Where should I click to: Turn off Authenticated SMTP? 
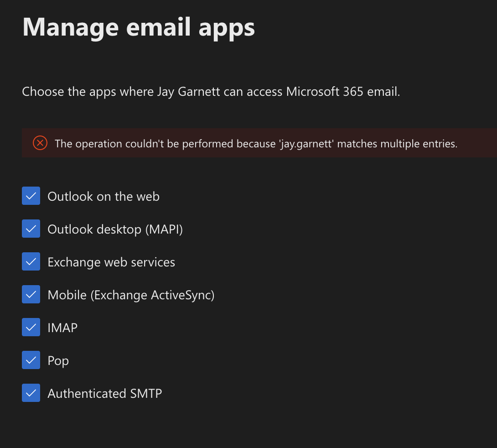pos(31,393)
